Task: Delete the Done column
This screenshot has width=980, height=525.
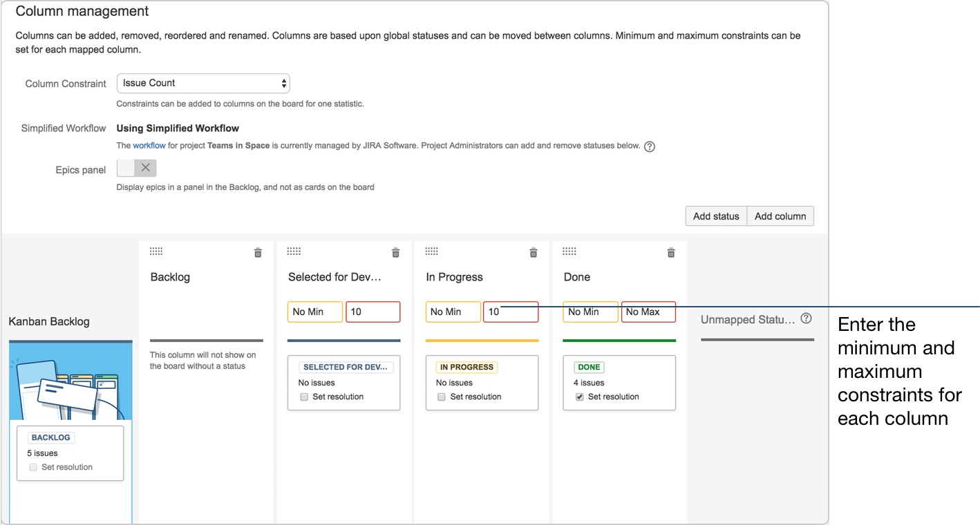Action: coord(670,252)
